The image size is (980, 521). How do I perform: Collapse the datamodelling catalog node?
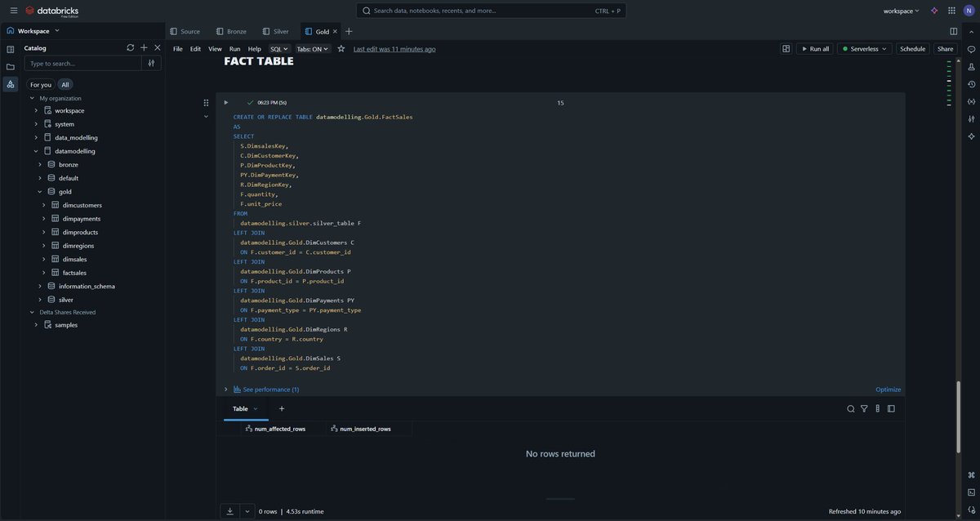pyautogui.click(x=36, y=151)
